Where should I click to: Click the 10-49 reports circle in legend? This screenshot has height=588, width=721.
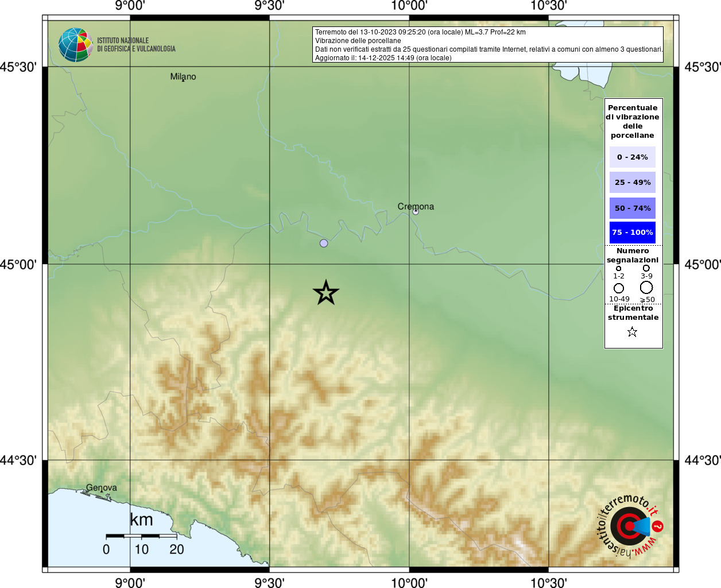coord(619,288)
